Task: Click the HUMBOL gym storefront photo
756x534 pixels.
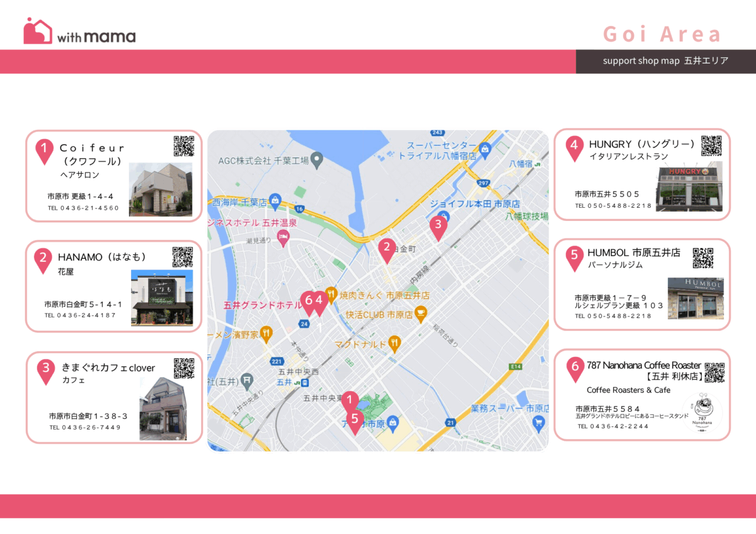Action: [696, 298]
